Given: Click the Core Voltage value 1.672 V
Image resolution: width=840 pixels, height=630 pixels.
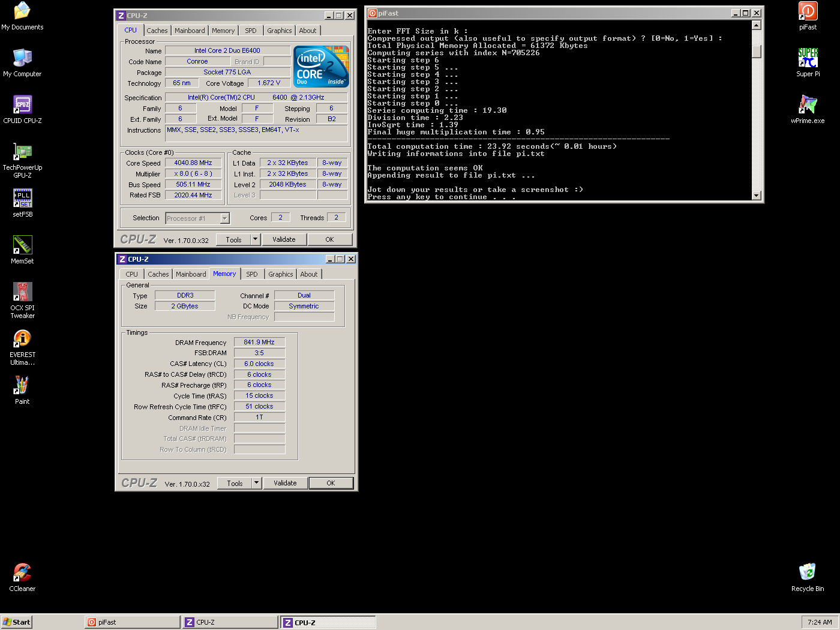Looking at the screenshot, I should [269, 83].
